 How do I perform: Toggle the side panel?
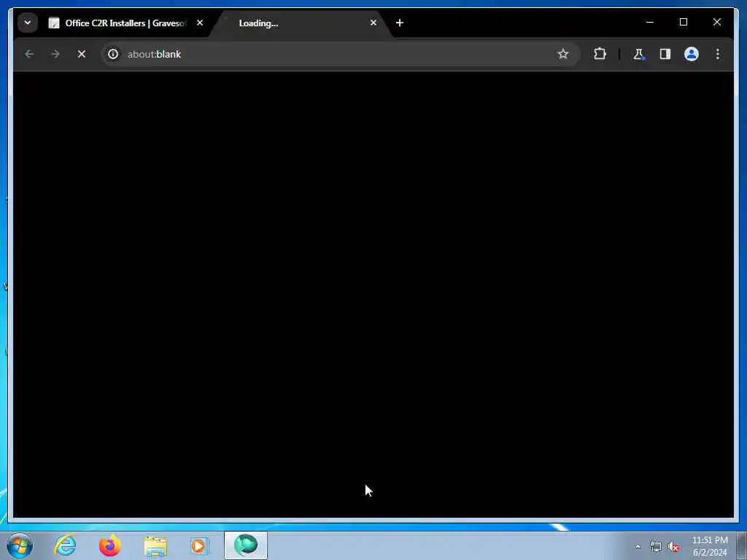point(665,54)
